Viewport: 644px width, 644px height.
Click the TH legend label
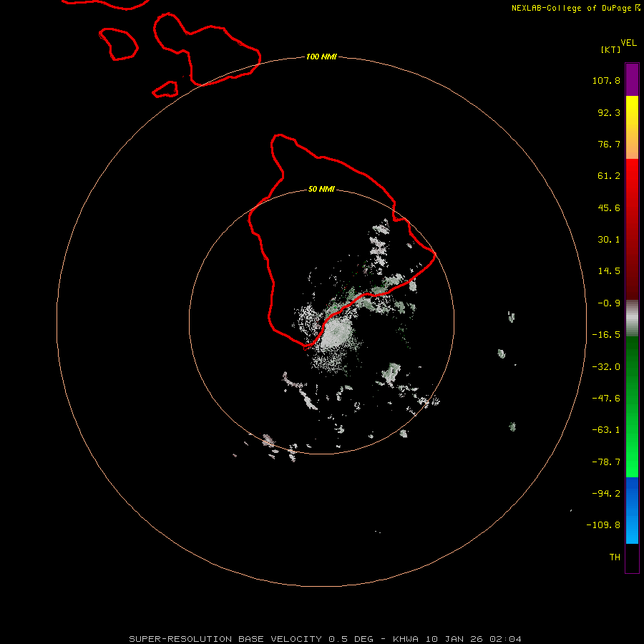click(615, 557)
